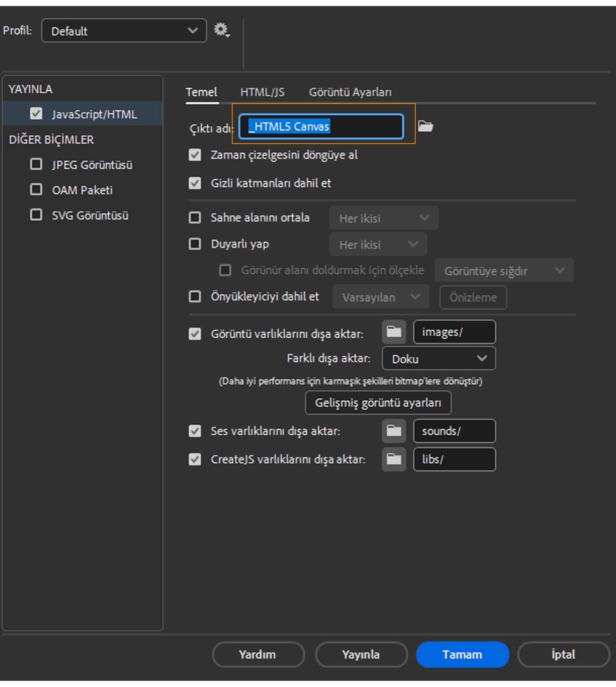This screenshot has width=616, height=687.
Task: Open the Görüntü Ayarları tab
Action: 350,92
